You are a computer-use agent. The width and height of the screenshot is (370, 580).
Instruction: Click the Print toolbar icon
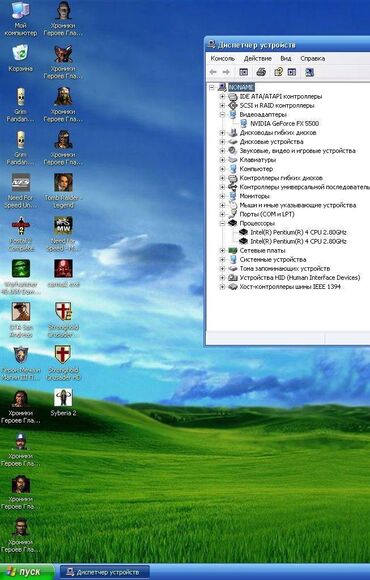click(x=261, y=72)
